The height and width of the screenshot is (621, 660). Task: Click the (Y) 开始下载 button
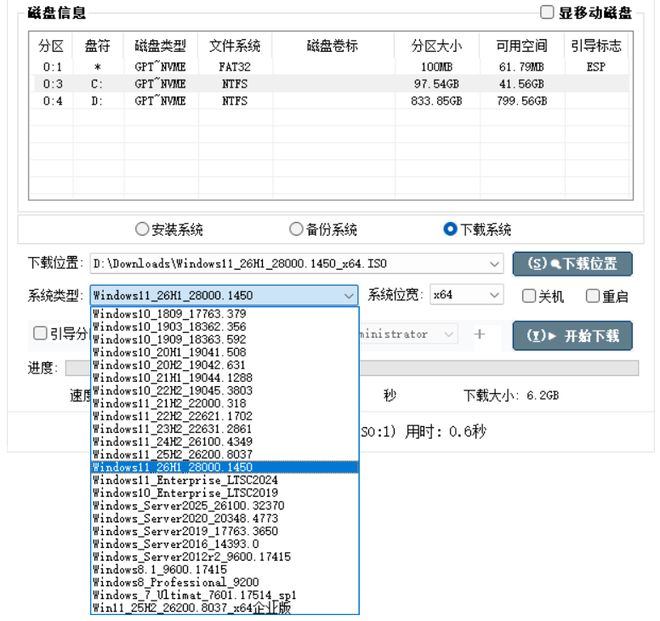[572, 336]
